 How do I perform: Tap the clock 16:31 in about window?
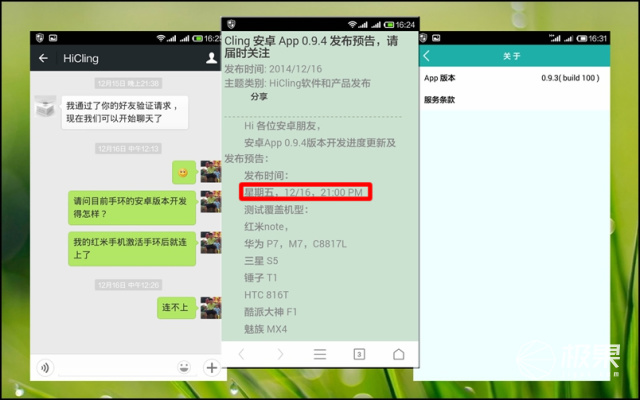click(598, 38)
